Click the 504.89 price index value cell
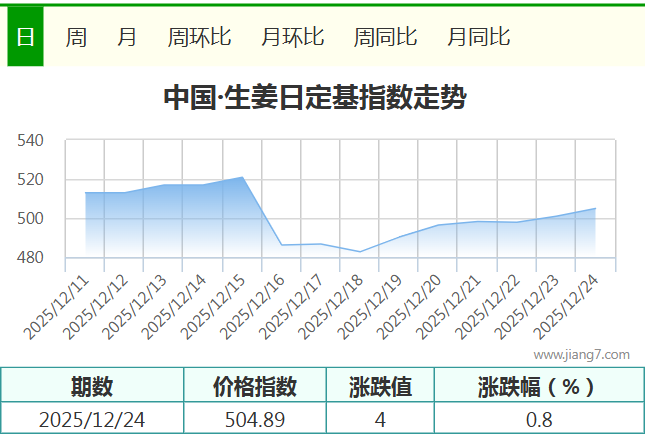Viewport: 645px width, 440px height. click(255, 420)
